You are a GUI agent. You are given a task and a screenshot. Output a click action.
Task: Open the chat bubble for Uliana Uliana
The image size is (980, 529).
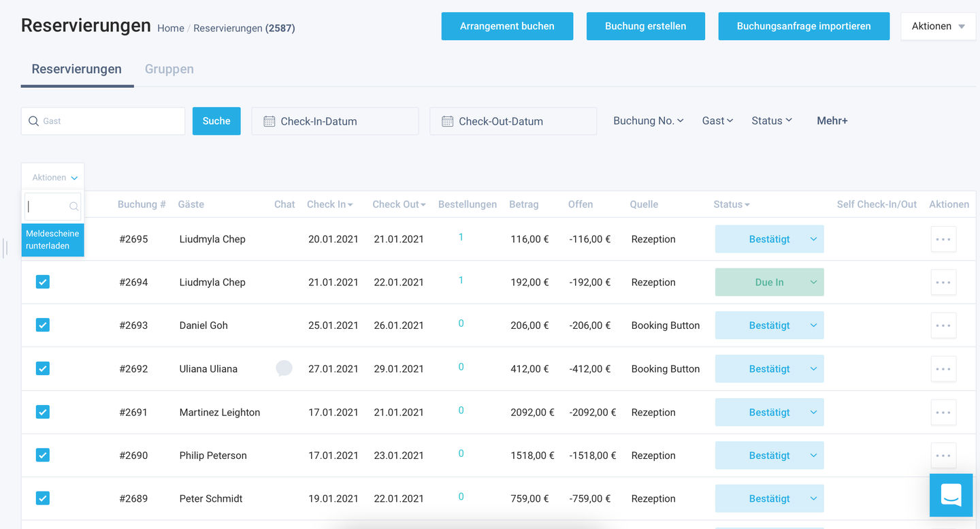(x=284, y=368)
